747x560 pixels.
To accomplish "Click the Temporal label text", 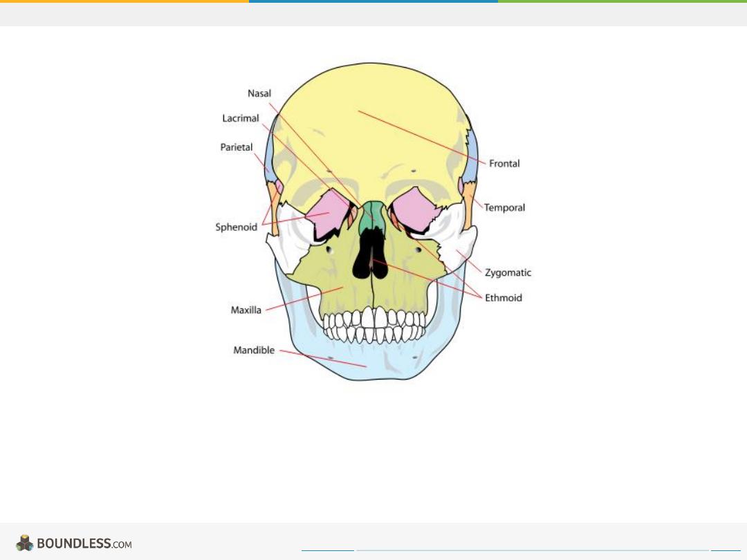I will [504, 207].
